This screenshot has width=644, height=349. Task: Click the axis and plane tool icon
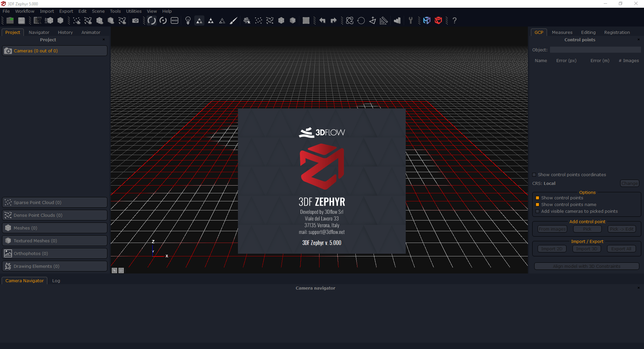pyautogui.click(x=373, y=20)
